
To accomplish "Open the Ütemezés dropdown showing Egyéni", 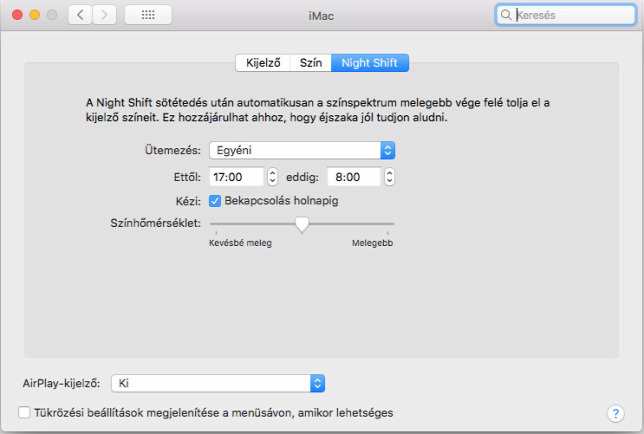I will 302,150.
